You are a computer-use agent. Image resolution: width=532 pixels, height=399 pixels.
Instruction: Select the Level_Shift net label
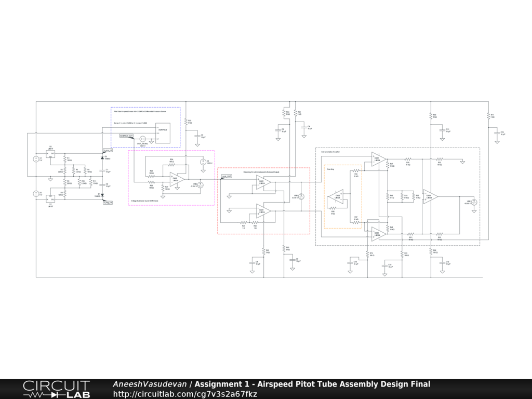point(227,176)
